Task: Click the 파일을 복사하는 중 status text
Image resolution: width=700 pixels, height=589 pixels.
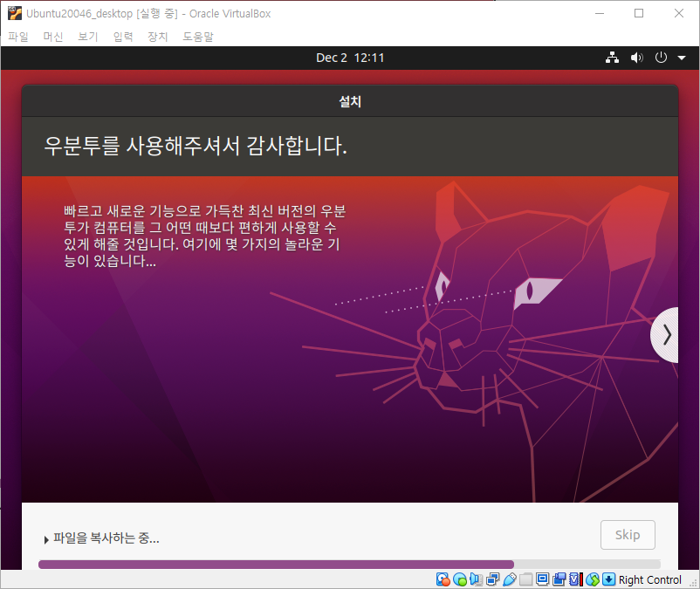Action: click(x=106, y=538)
